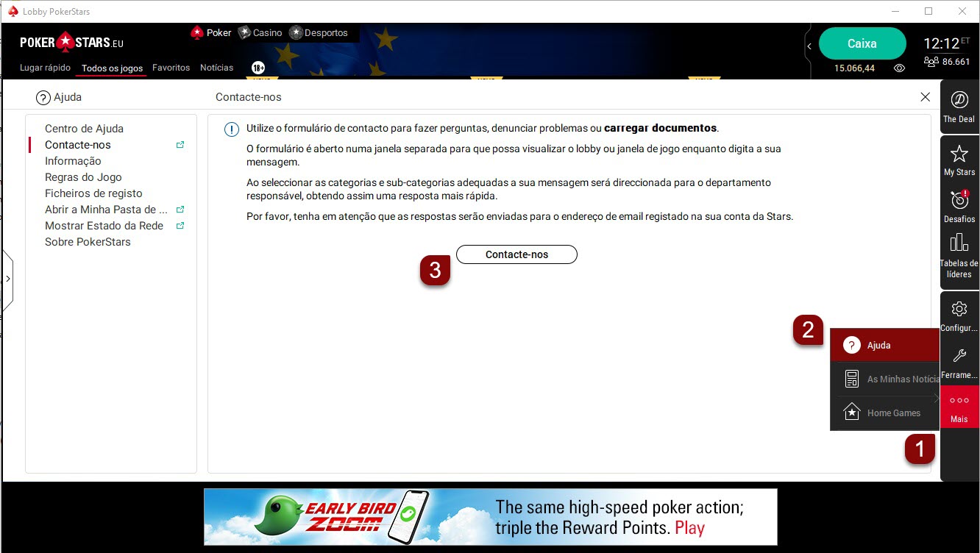The image size is (980, 553).
Task: Open Regras do Jogo in help list
Action: (83, 177)
